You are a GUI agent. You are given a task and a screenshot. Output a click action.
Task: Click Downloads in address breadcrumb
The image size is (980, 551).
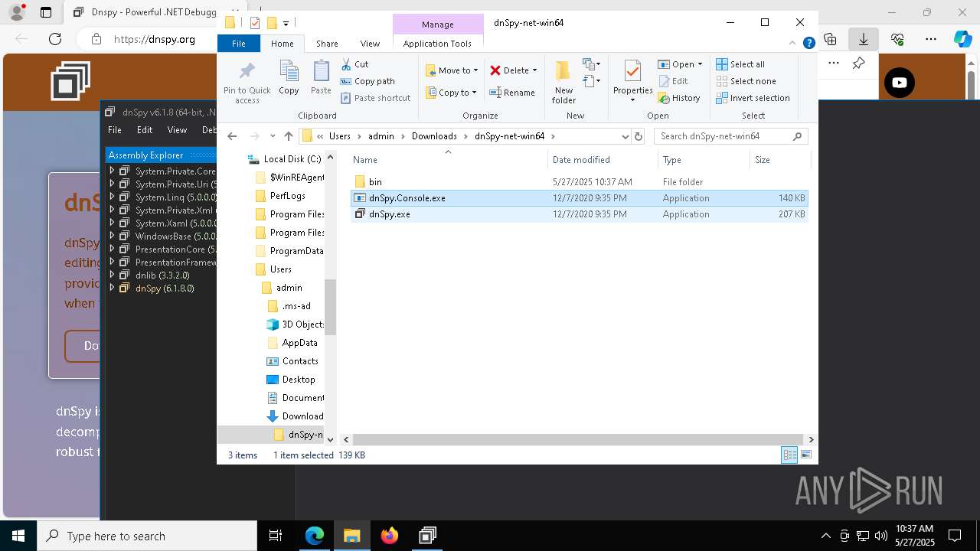click(x=434, y=136)
